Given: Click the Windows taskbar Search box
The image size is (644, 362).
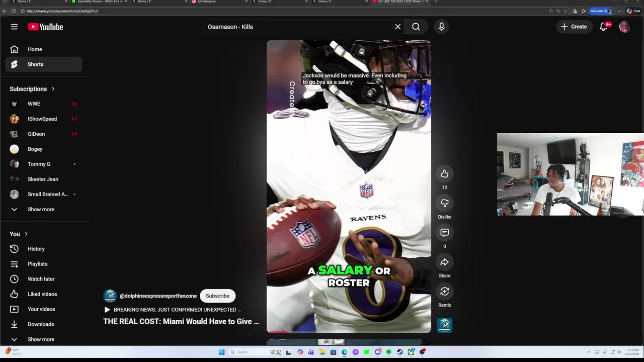Looking at the screenshot, I should coord(255,352).
